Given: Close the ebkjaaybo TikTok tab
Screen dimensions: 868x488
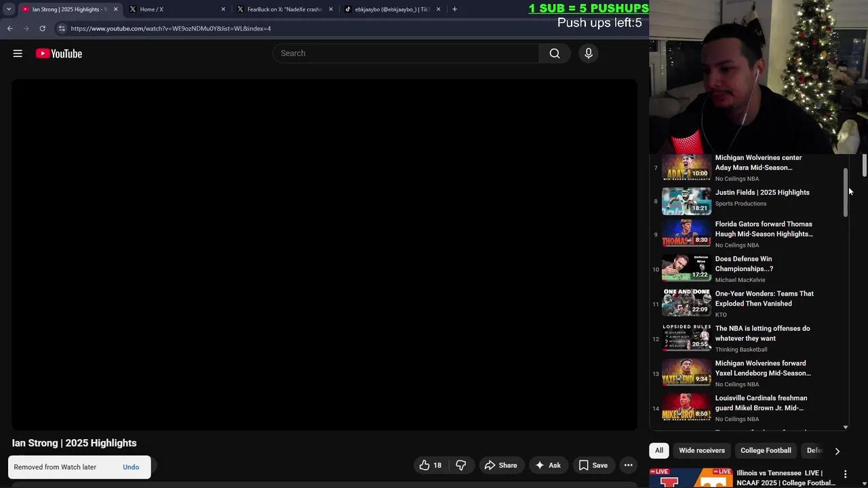Looking at the screenshot, I should (439, 9).
